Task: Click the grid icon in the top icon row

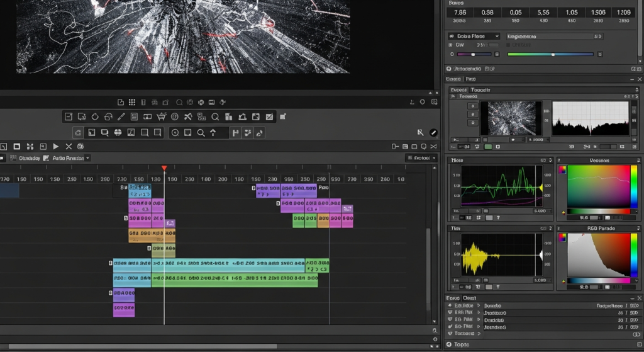Action: coord(132,102)
